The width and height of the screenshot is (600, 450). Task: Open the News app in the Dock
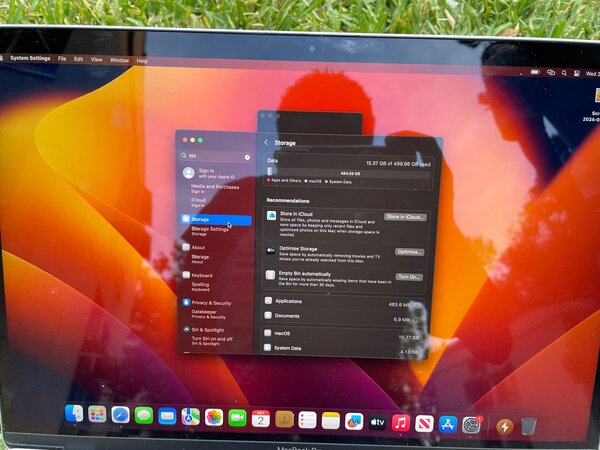[x=424, y=424]
